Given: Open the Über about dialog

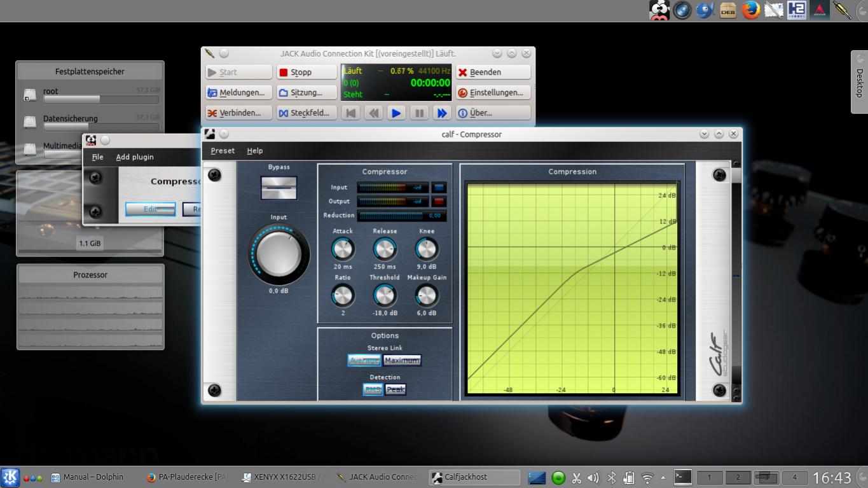Looking at the screenshot, I should tap(493, 113).
